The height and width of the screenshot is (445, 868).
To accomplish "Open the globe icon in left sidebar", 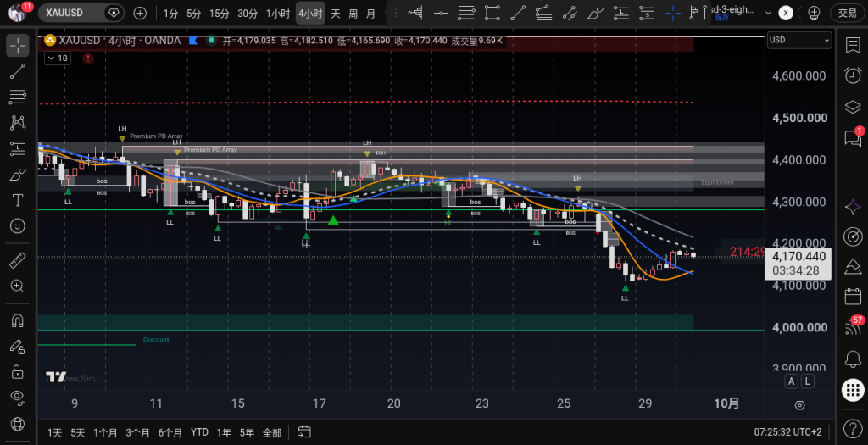I will [18, 424].
